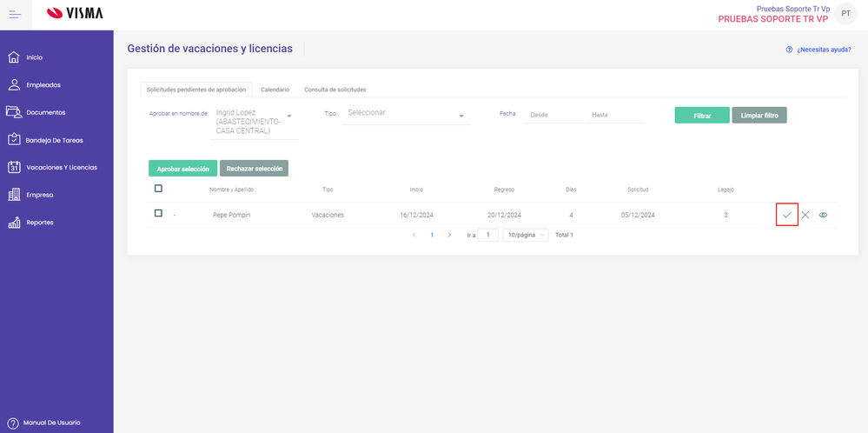The width and height of the screenshot is (868, 433).
Task: Open Bandeja De Tareas icon
Action: click(14, 139)
